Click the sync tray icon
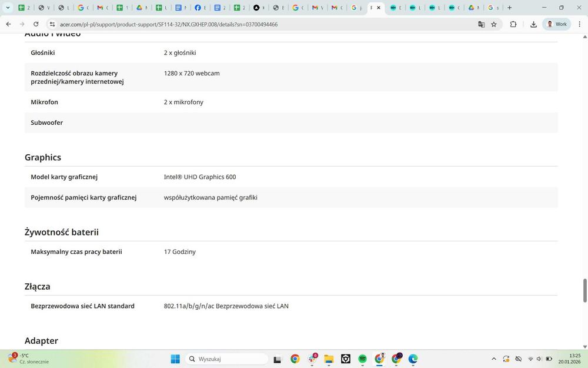The width and height of the screenshot is (588, 368). coord(506,359)
